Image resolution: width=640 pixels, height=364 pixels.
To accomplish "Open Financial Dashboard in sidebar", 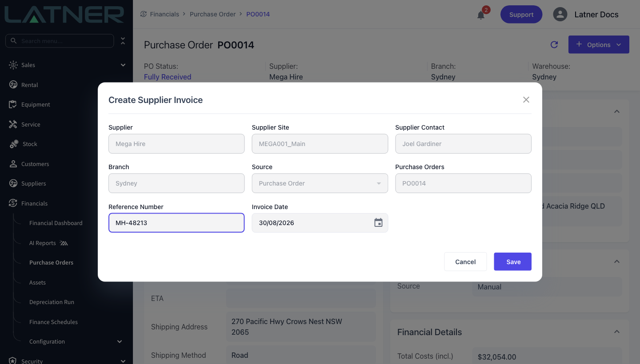I will pyautogui.click(x=56, y=223).
